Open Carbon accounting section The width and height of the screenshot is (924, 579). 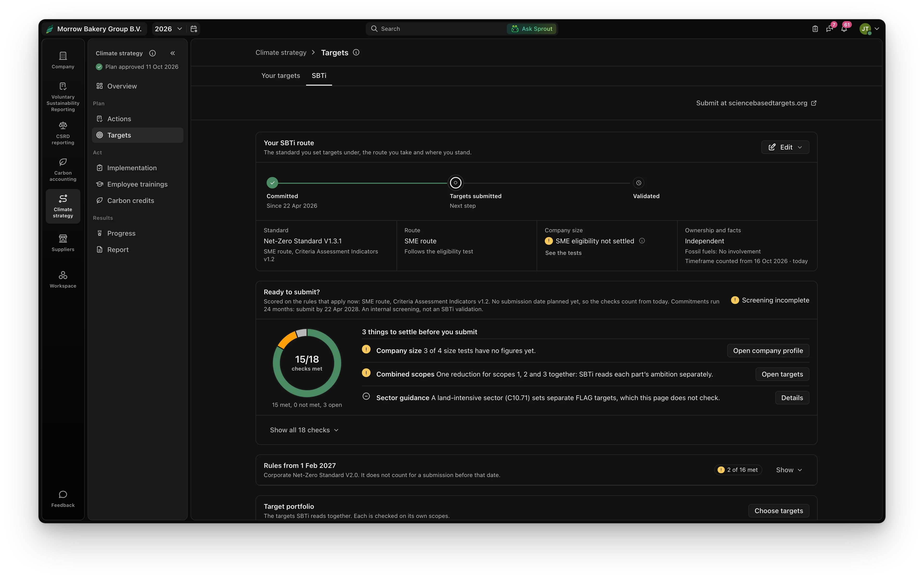(63, 170)
